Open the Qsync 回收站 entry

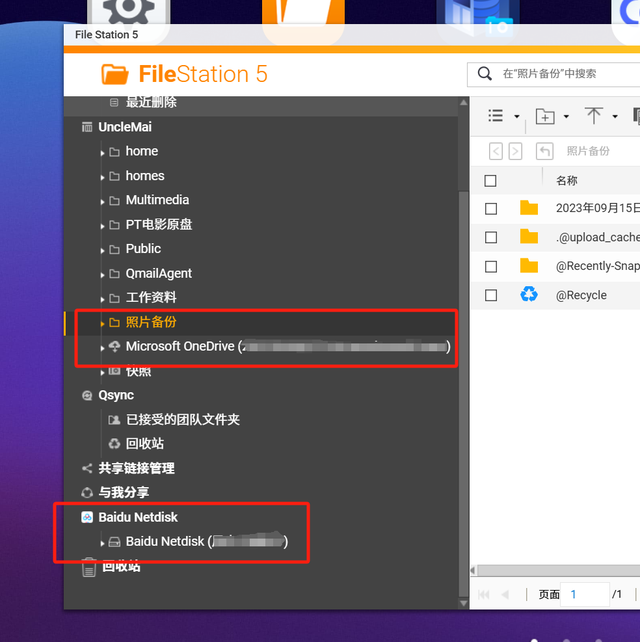[145, 443]
